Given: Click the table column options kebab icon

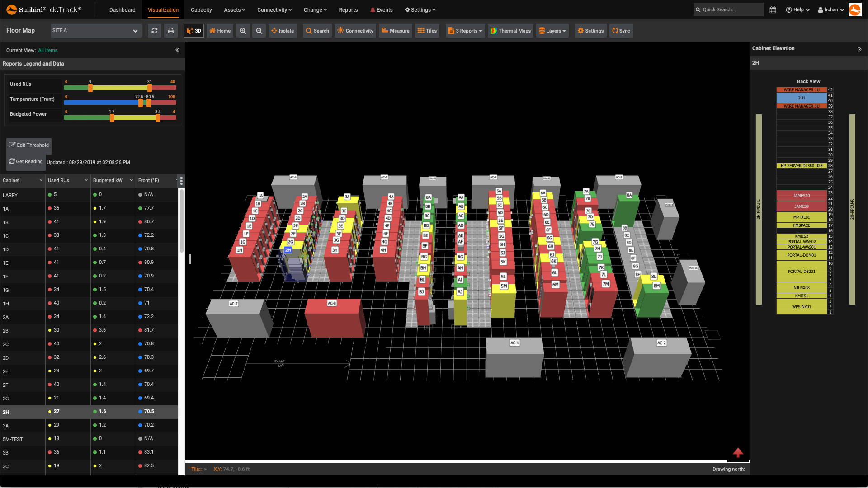Looking at the screenshot, I should pyautogui.click(x=181, y=181).
